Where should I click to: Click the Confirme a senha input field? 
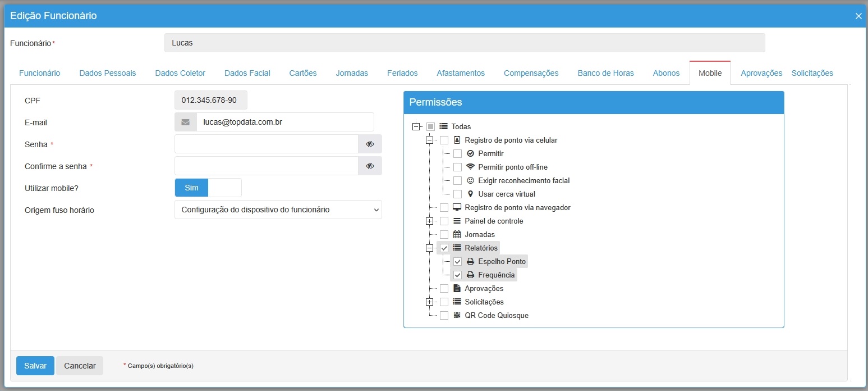pos(267,166)
